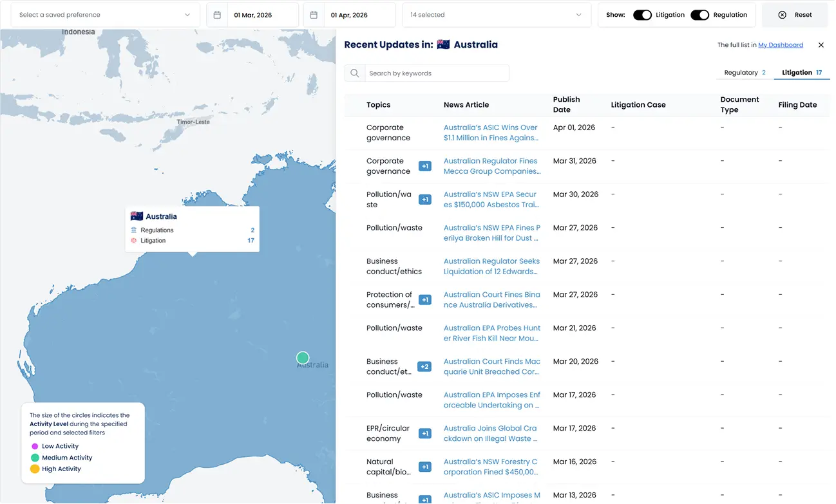The height and width of the screenshot is (504, 836).
Task: Open the My Dashboard link
Action: point(780,45)
